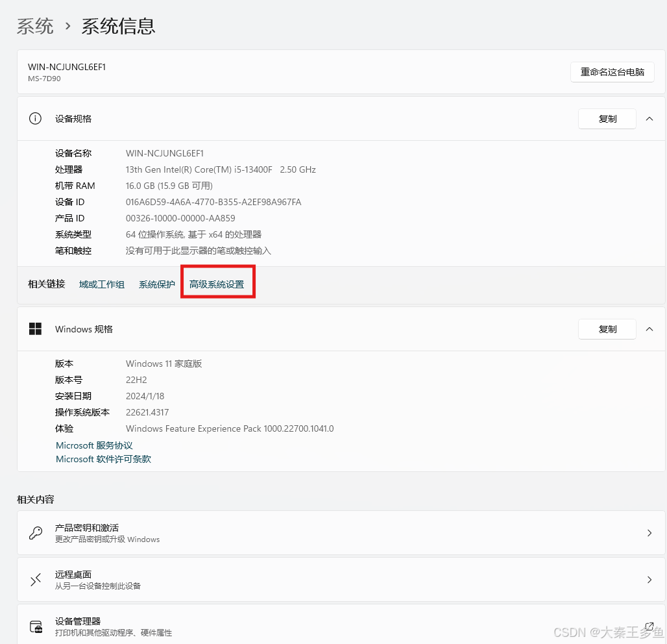Click the RAM value 16.0 GB
The height and width of the screenshot is (644, 667).
[169, 186]
